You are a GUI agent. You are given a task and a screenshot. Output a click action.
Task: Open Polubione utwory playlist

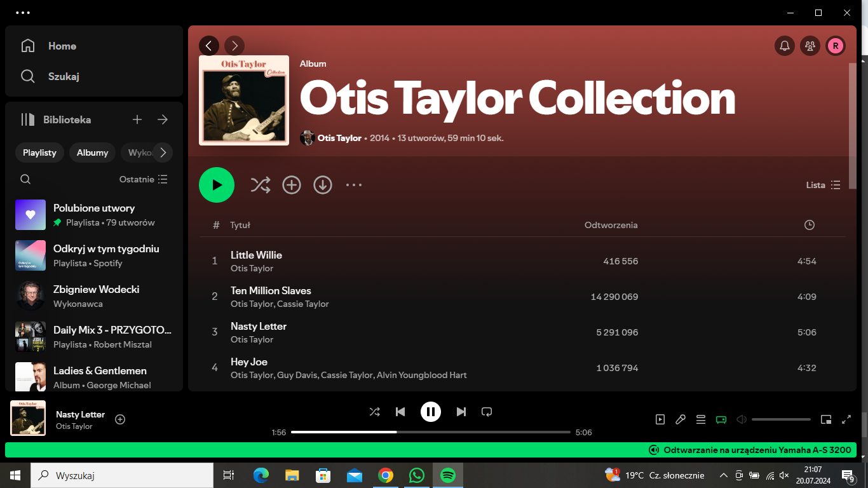(x=94, y=215)
